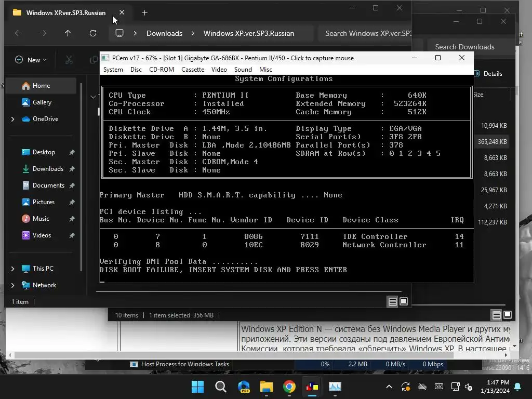The width and height of the screenshot is (532, 399).
Task: Open Videos quick access folder
Action: click(x=42, y=235)
